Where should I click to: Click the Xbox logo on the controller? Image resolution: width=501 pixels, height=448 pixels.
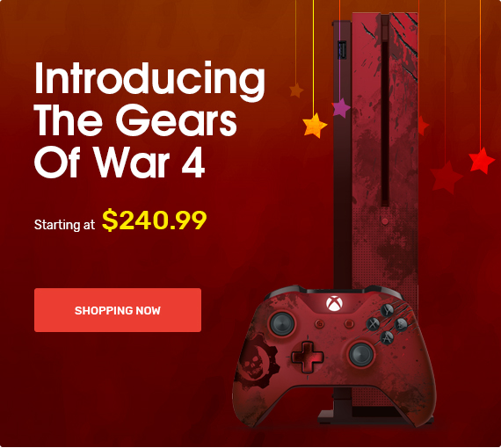[x=334, y=303]
